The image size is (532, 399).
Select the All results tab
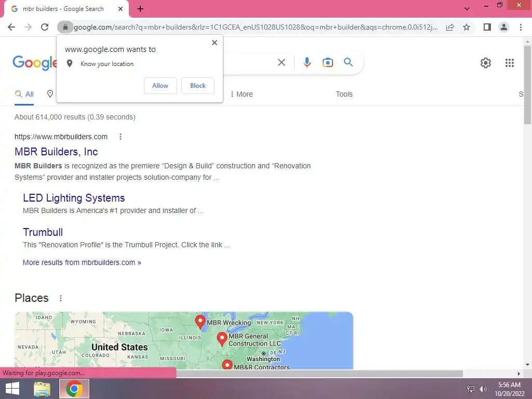(x=24, y=94)
